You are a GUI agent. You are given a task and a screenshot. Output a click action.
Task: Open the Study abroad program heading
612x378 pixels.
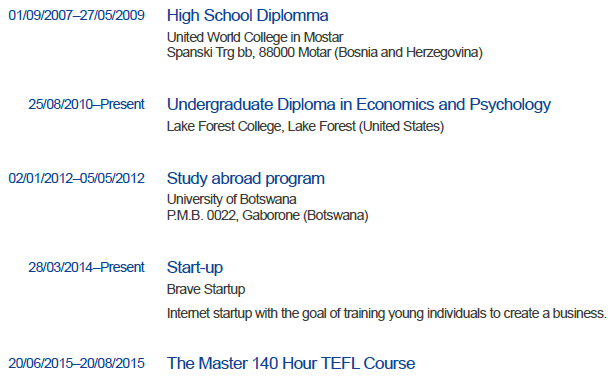pyautogui.click(x=246, y=179)
